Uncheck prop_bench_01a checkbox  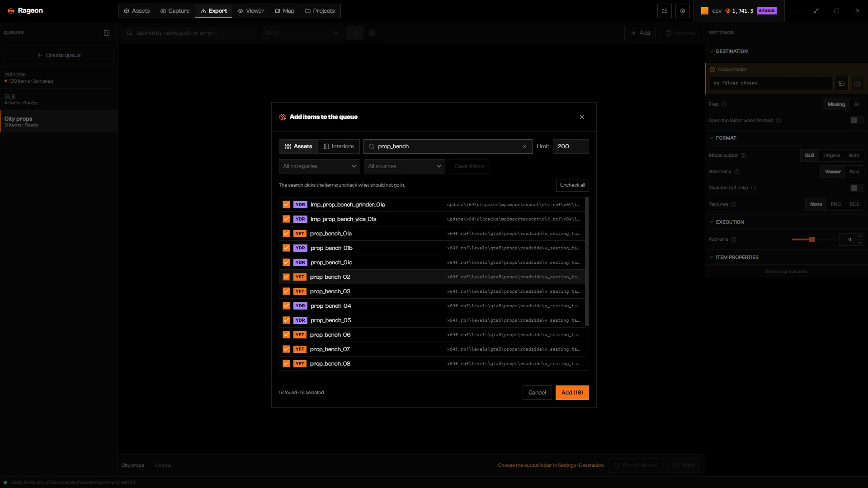[x=286, y=234]
